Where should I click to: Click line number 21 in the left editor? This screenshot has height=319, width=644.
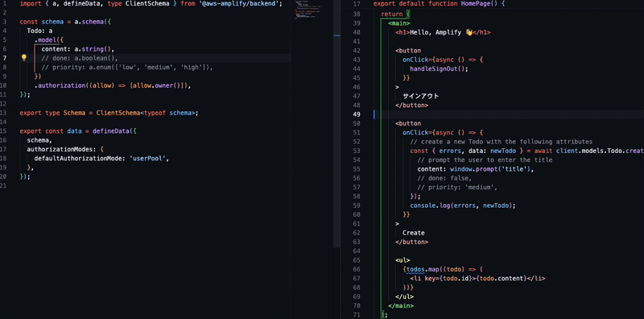[x=4, y=186]
